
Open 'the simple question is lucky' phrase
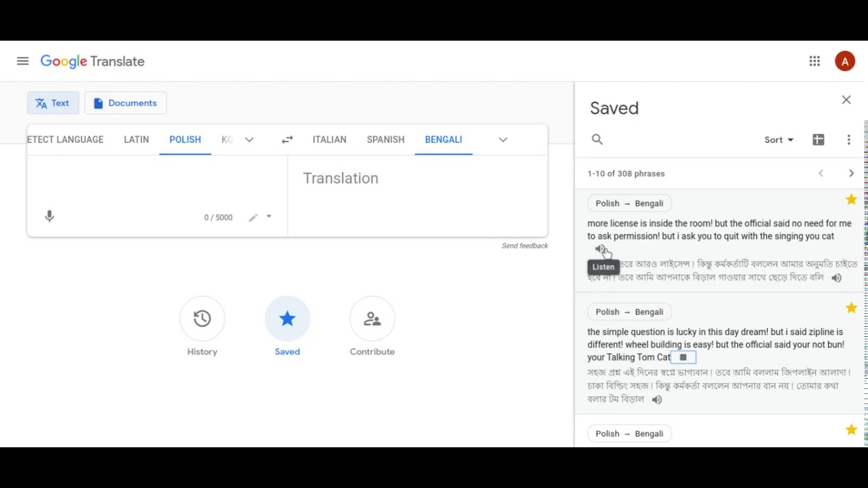715,344
